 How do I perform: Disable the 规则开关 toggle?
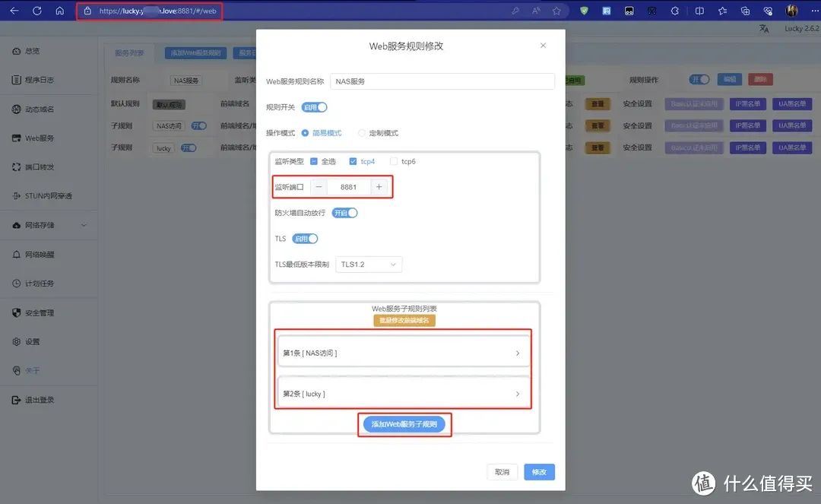(x=315, y=106)
